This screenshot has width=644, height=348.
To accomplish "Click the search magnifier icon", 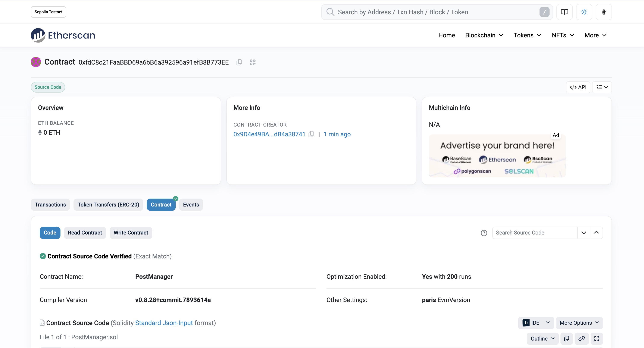I will point(330,12).
